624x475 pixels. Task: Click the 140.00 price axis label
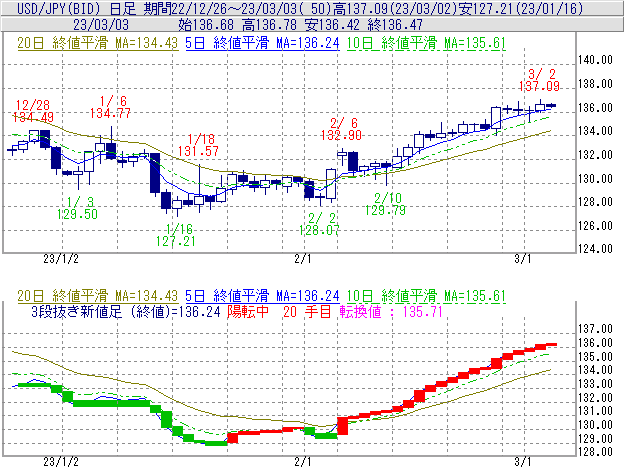coord(595,60)
